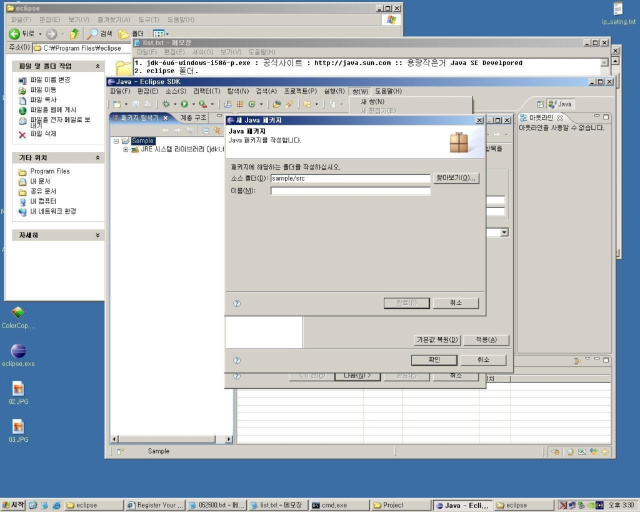The width and height of the screenshot is (640, 512).
Task: Select the Package Explorer tab
Action: [x=141, y=118]
